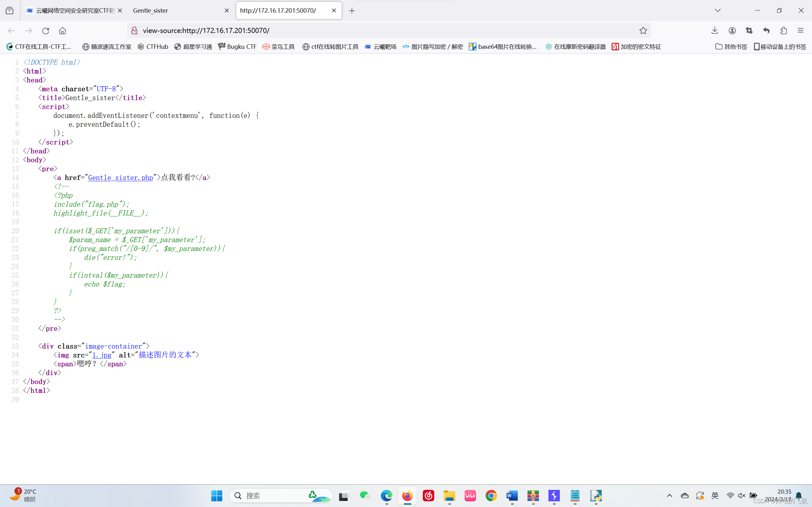The width and height of the screenshot is (812, 507).
Task: Open the downloads panel icon
Action: coord(715,30)
